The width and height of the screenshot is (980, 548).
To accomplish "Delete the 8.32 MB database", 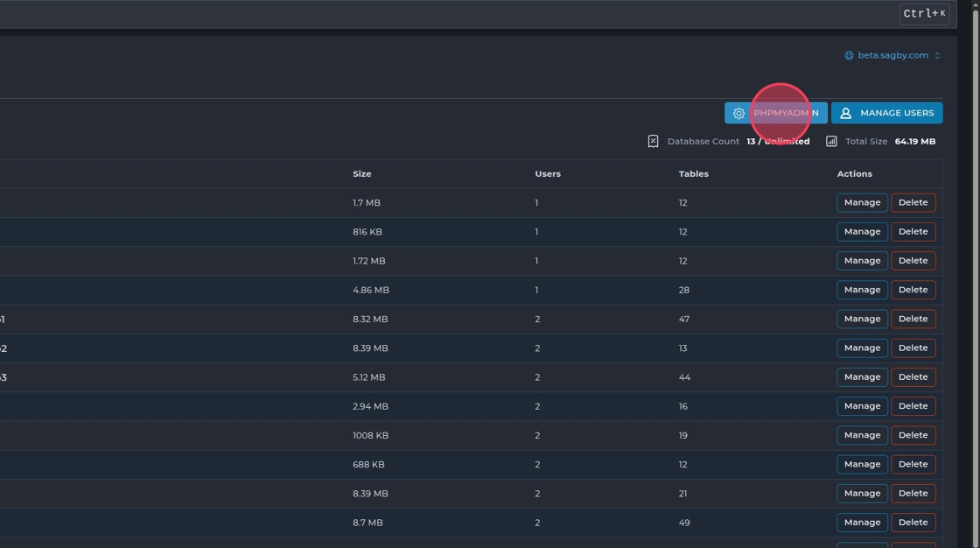I will [913, 319].
